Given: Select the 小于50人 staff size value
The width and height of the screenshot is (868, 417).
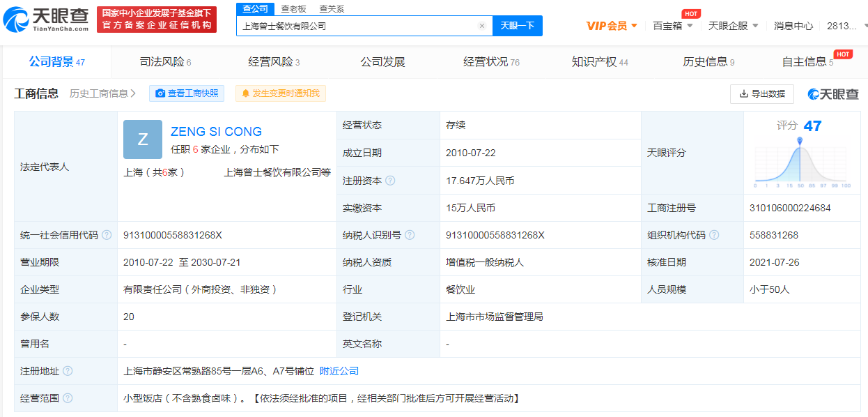Looking at the screenshot, I should coord(770,289).
